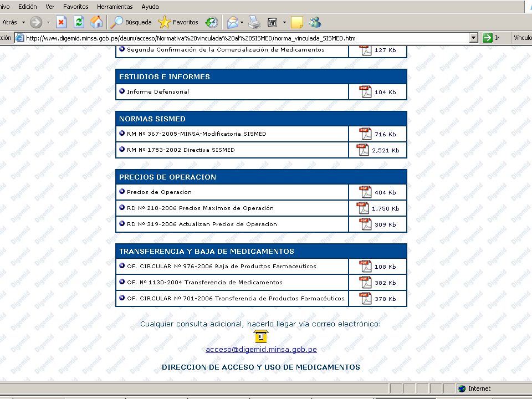This screenshot has height=399, width=532.
Task: Click the Edit with Word icon
Action: (272, 22)
